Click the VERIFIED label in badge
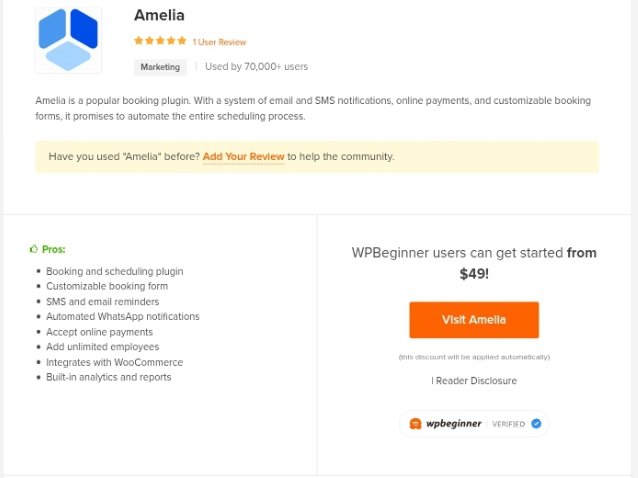 (x=509, y=424)
